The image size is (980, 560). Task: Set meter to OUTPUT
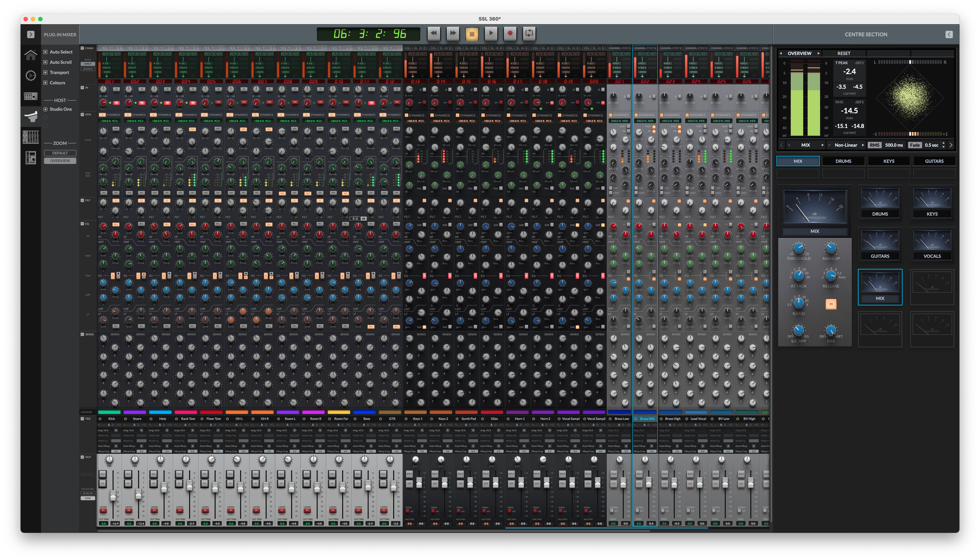(88, 69)
